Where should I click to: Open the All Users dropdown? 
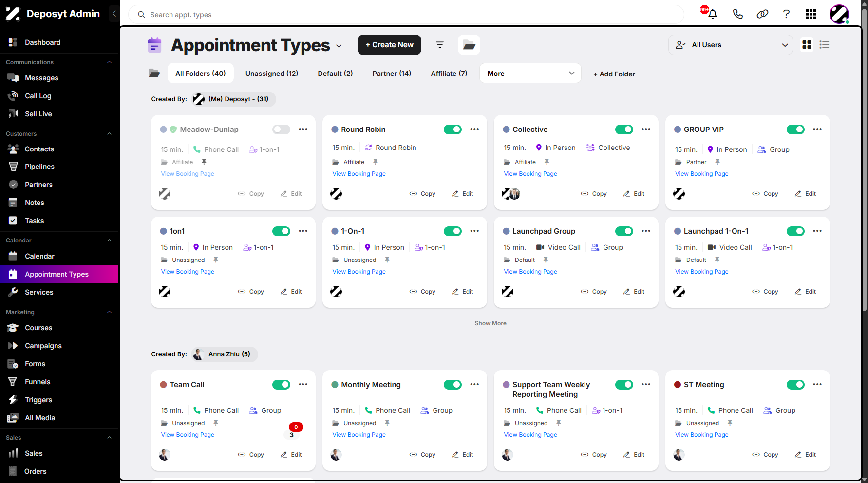(731, 45)
